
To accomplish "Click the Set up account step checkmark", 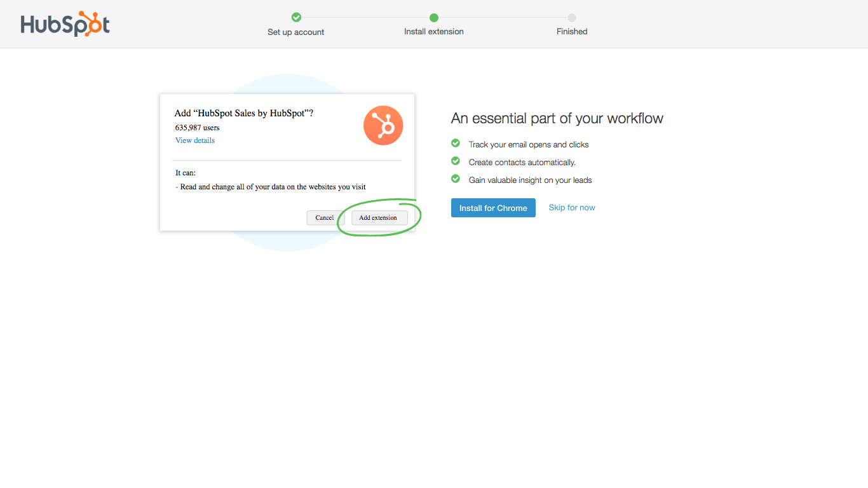I will coord(296,17).
